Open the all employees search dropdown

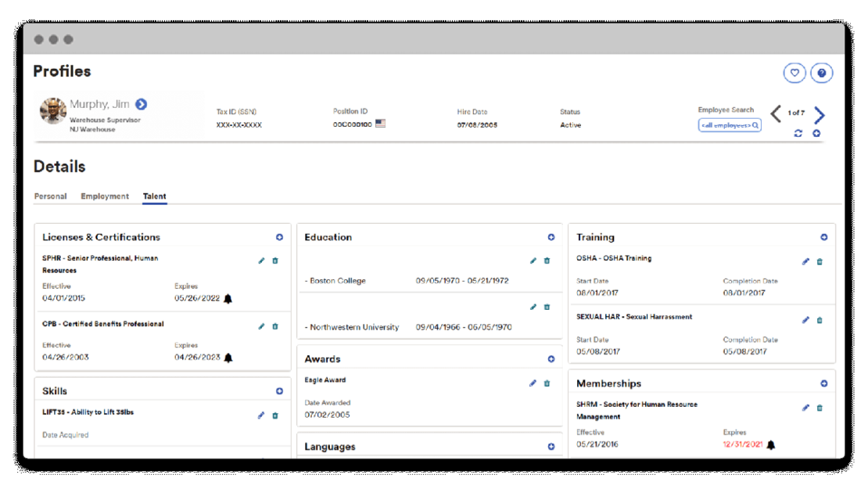[729, 124]
